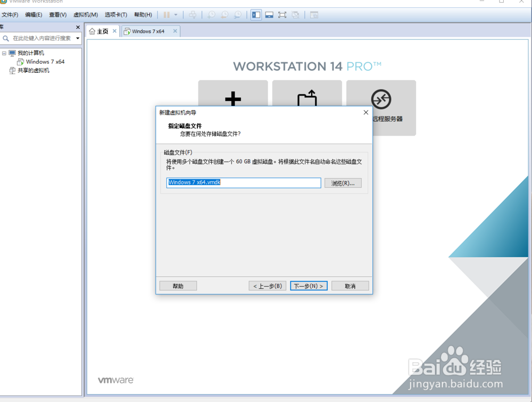Close the Windows 7 x64 tab
532x402 pixels.
(175, 31)
